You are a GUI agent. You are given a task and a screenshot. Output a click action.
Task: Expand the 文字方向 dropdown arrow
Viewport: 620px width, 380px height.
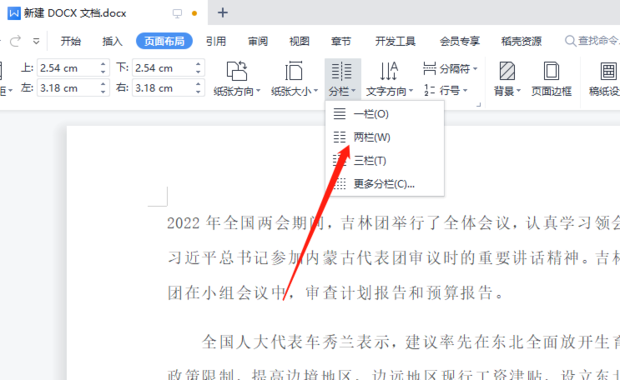411,91
